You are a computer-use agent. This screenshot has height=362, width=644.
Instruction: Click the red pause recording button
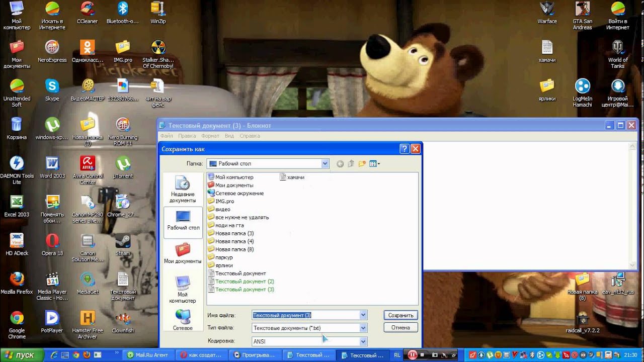point(413,355)
